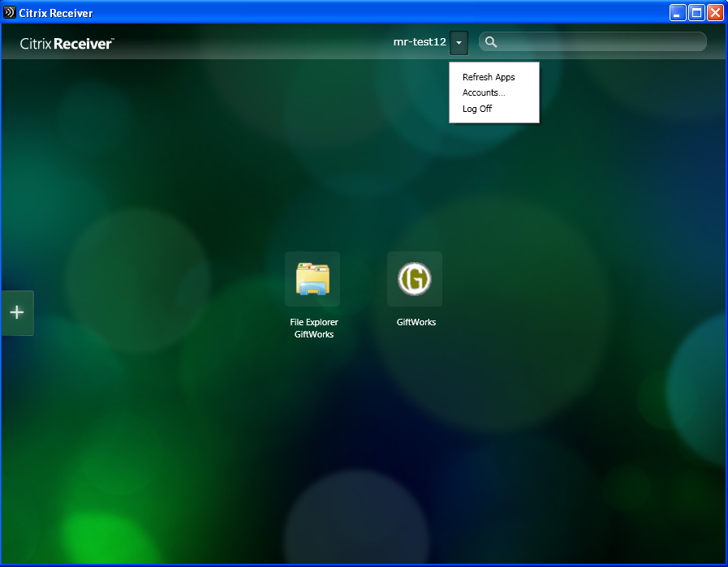The width and height of the screenshot is (728, 567).
Task: Click the magnifying glass search icon
Action: [491, 42]
